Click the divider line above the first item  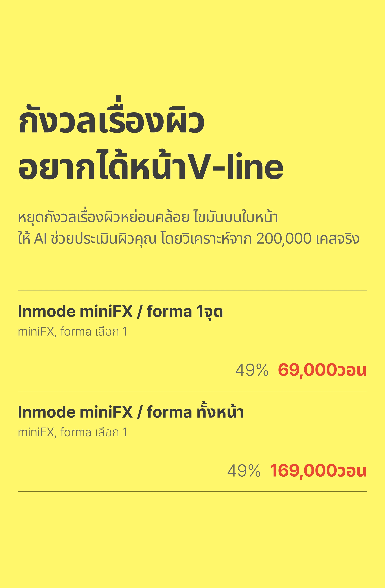[x=192, y=290]
